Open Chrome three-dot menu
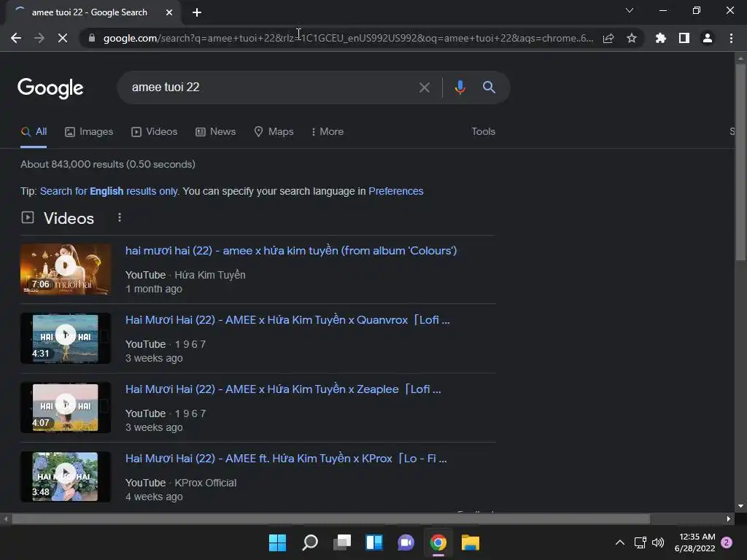This screenshot has height=560, width=747. (x=731, y=38)
